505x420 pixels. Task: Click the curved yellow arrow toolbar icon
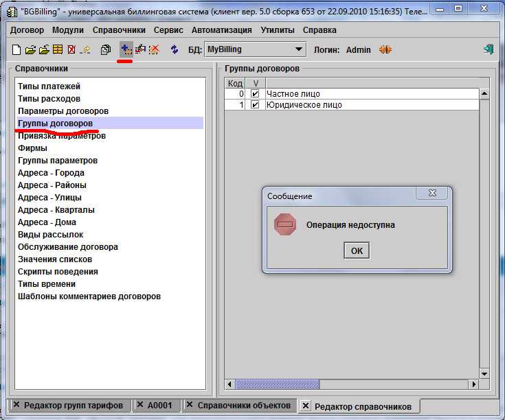86,50
